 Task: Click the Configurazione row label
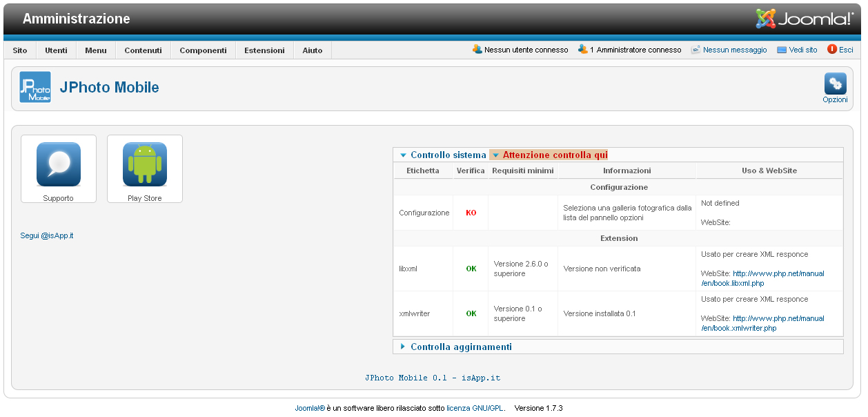point(424,213)
